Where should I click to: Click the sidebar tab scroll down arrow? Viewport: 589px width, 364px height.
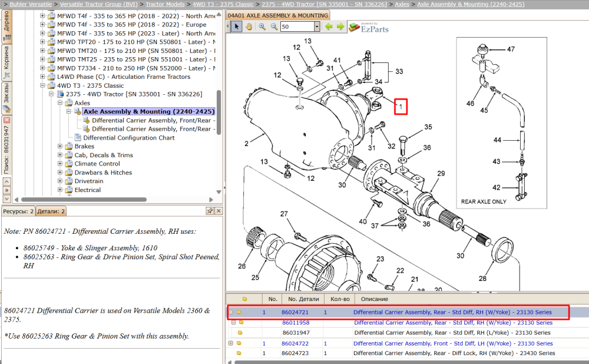[x=6, y=198]
